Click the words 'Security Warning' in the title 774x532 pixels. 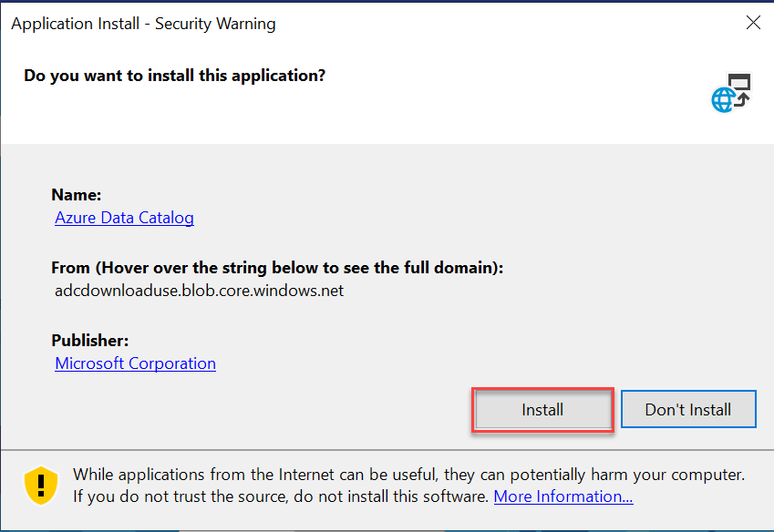click(x=215, y=24)
